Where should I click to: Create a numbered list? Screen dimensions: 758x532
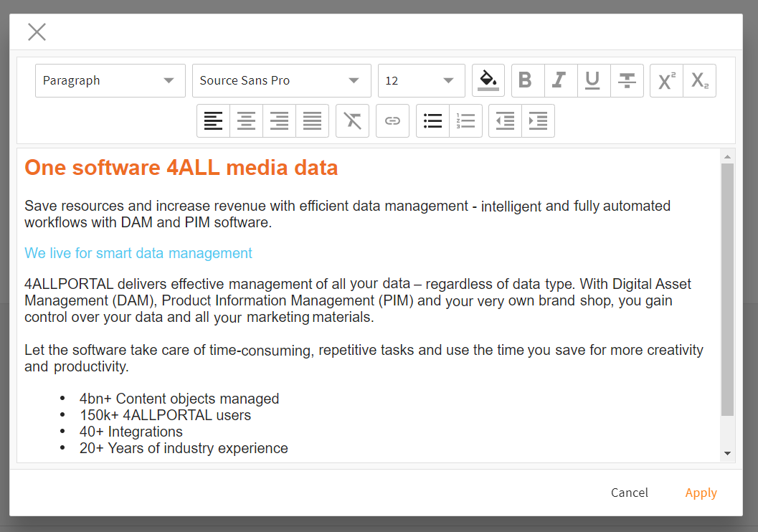coord(465,120)
